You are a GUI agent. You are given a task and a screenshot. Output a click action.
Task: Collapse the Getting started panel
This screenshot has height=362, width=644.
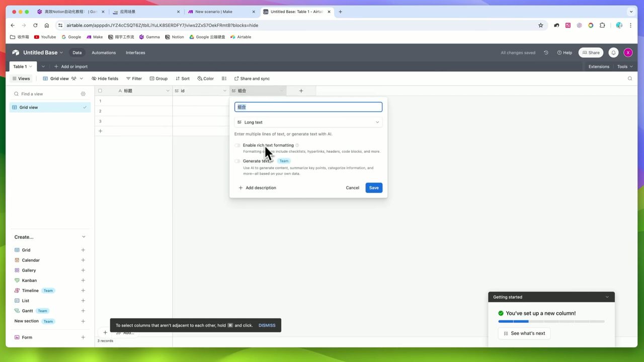tap(607, 297)
